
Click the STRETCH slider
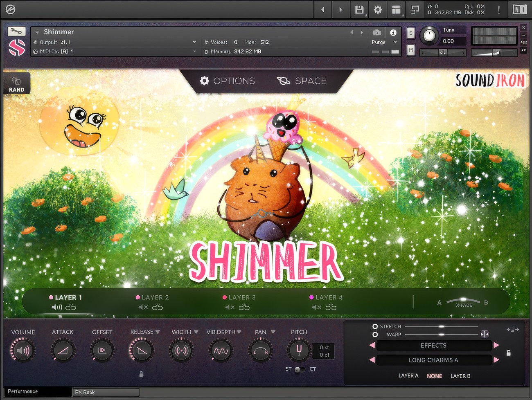click(x=441, y=326)
